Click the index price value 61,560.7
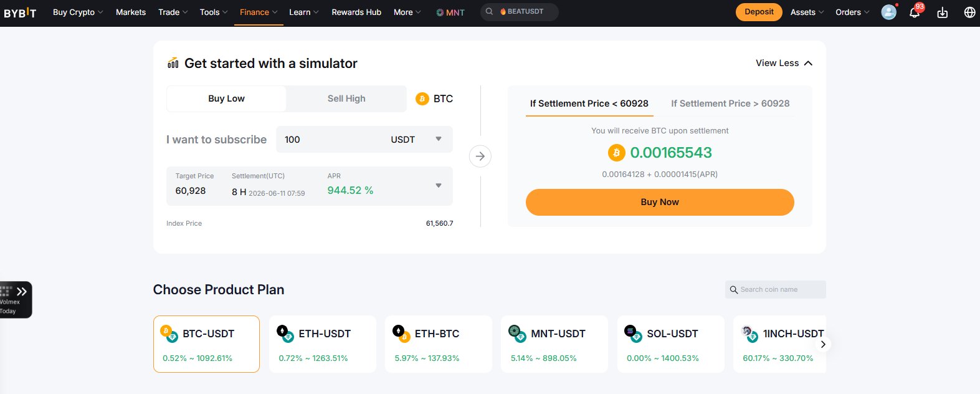The image size is (980, 394). 439,223
